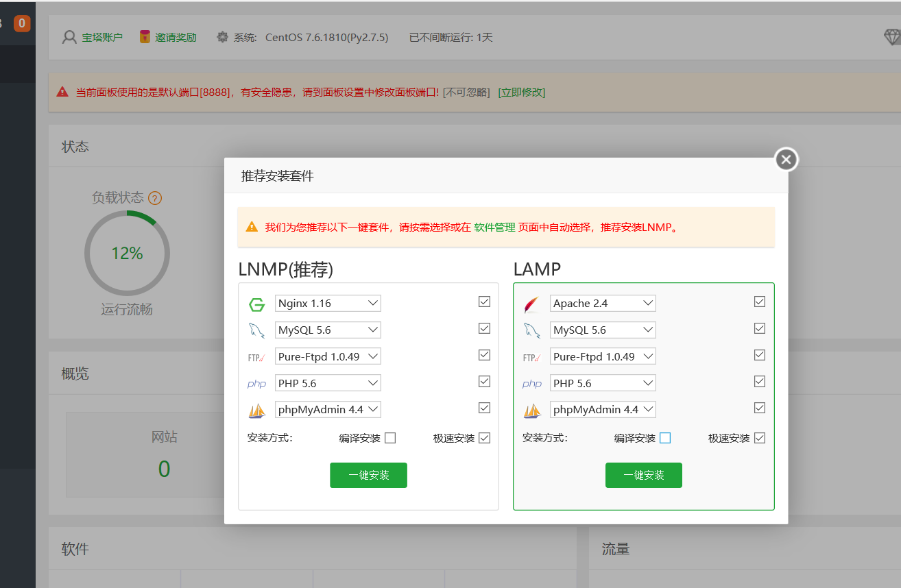The image size is (901, 588).
Task: Open LNMP PHP 5.6 version dropdown
Action: (328, 383)
